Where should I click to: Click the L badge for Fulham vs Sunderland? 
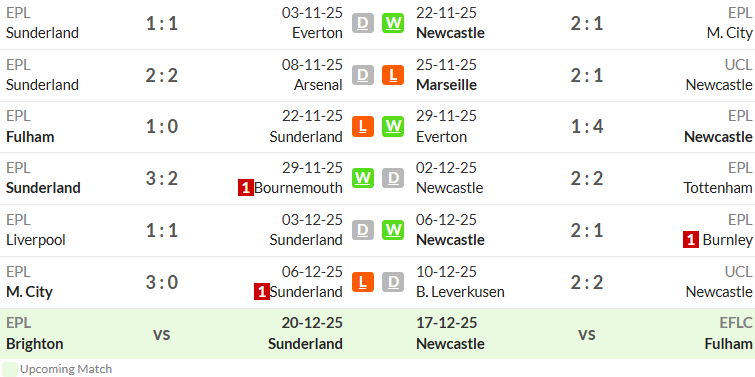[x=363, y=127]
